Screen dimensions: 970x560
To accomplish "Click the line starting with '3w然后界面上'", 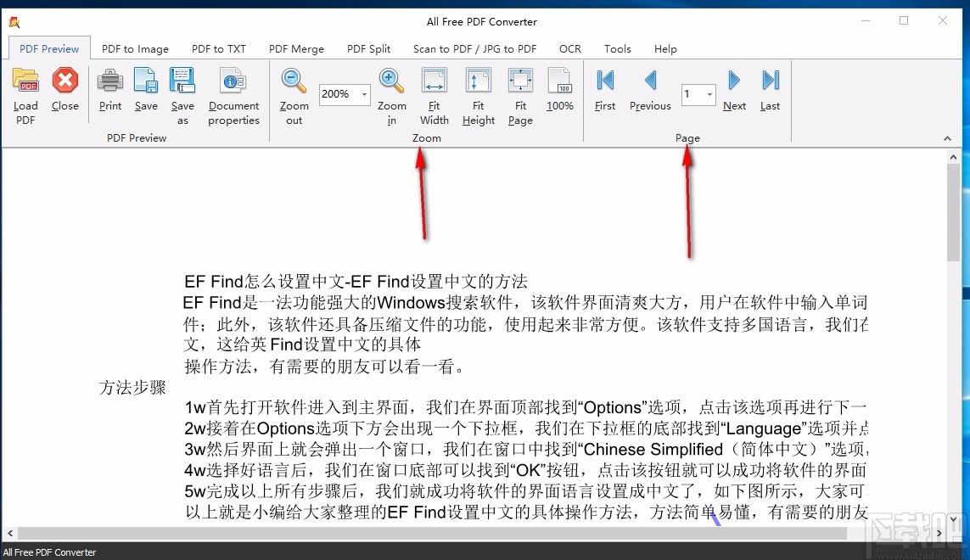I will pos(526,449).
